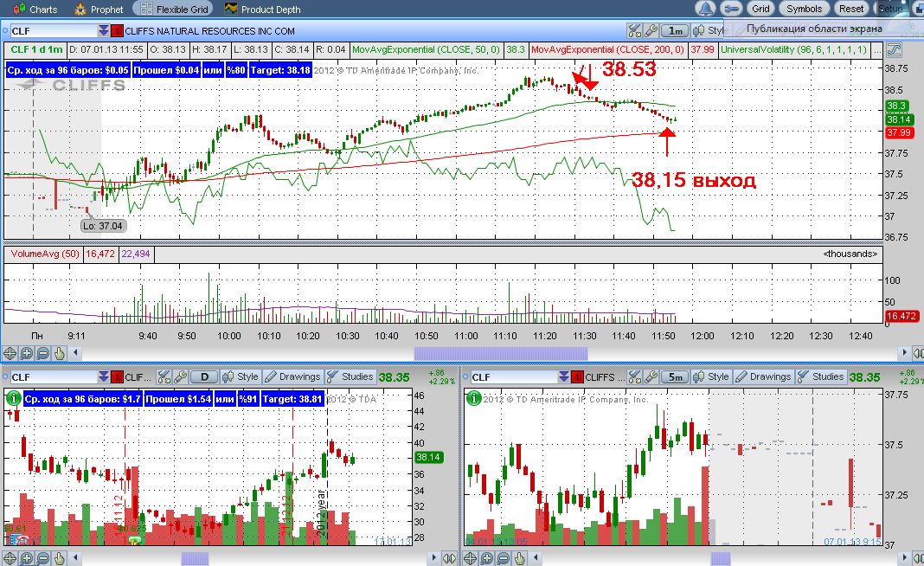Click the alerts bell icon

tap(705, 9)
